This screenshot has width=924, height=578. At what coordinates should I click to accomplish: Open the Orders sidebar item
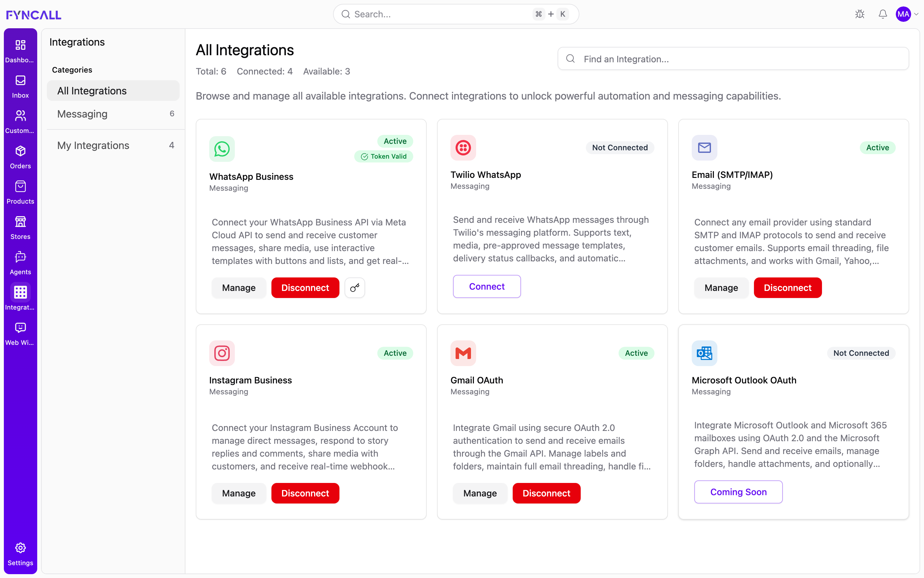click(20, 157)
